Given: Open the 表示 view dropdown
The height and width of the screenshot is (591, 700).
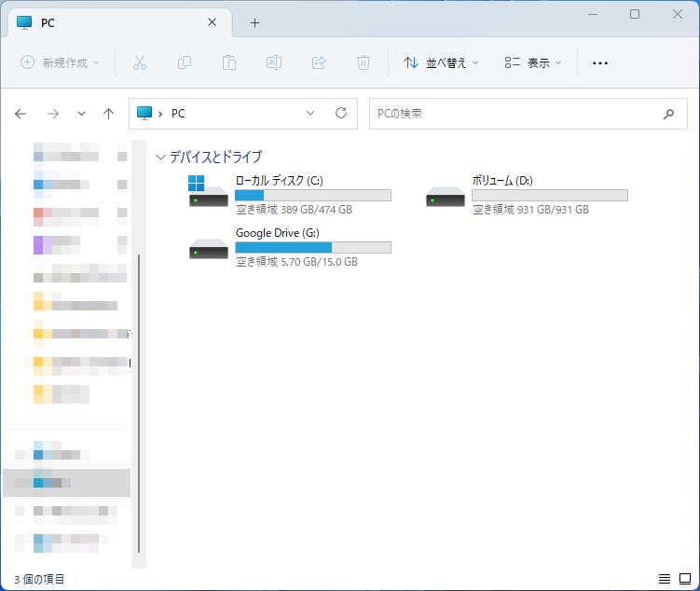Looking at the screenshot, I should tap(533, 62).
